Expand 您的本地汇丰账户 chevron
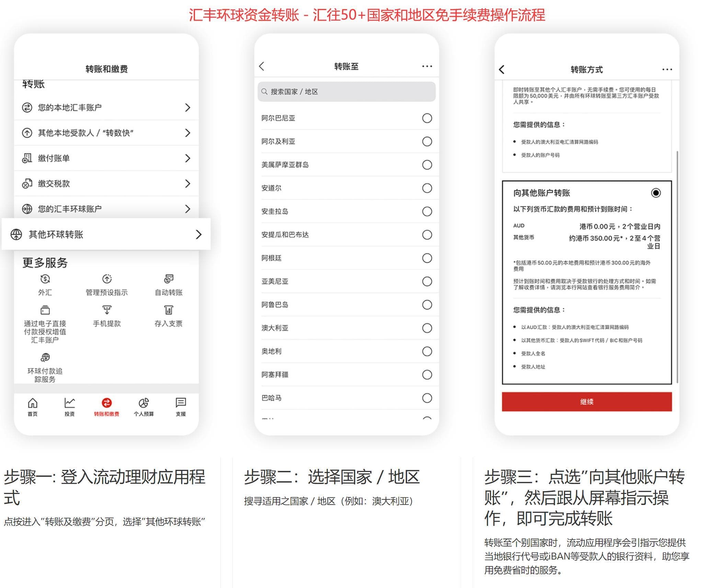Image resolution: width=701 pixels, height=588 pixels. [187, 107]
